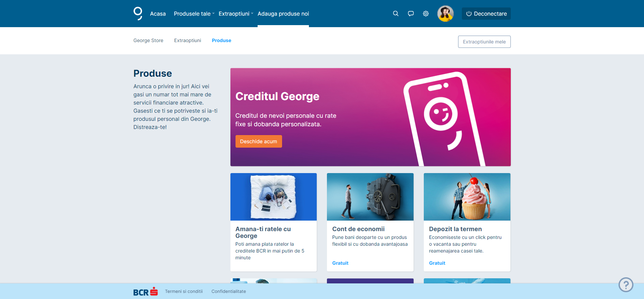Select the Produse sub-tab
Screen dimensions: 644x299
click(x=221, y=40)
